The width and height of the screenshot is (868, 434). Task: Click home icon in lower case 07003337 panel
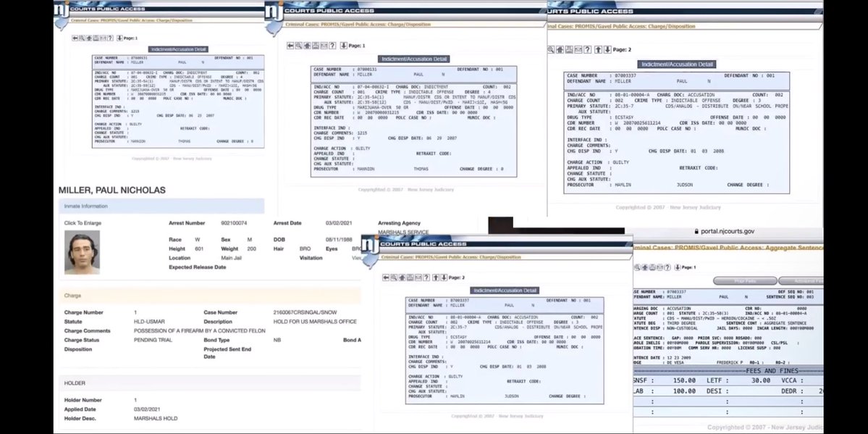[402, 277]
